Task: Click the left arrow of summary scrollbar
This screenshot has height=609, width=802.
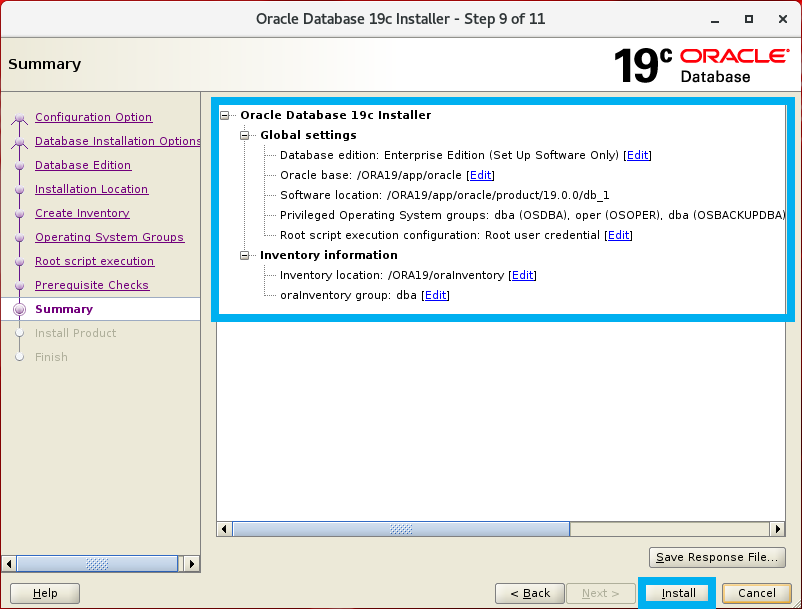Action: click(x=224, y=529)
